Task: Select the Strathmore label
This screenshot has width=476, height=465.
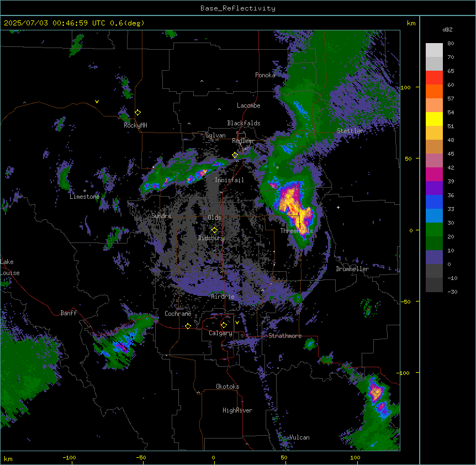Action: (x=285, y=336)
